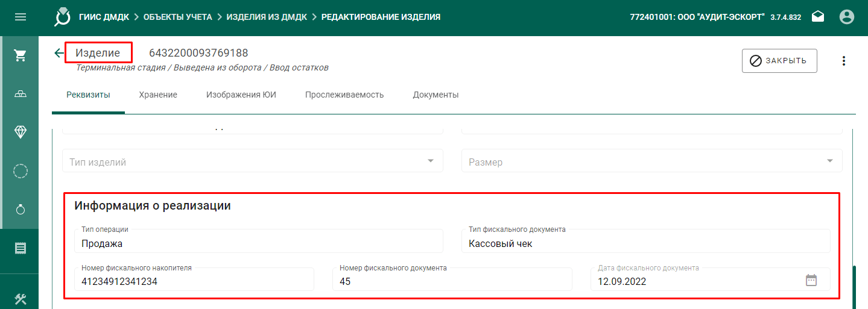Go to ОБЪЕКТЫ УЧЕТА breadcrumb

pos(177,17)
